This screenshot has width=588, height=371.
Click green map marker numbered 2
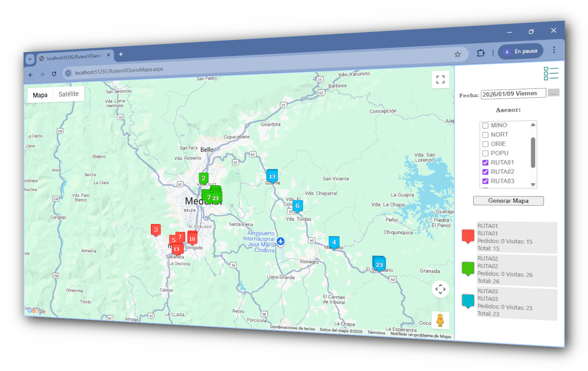(204, 178)
